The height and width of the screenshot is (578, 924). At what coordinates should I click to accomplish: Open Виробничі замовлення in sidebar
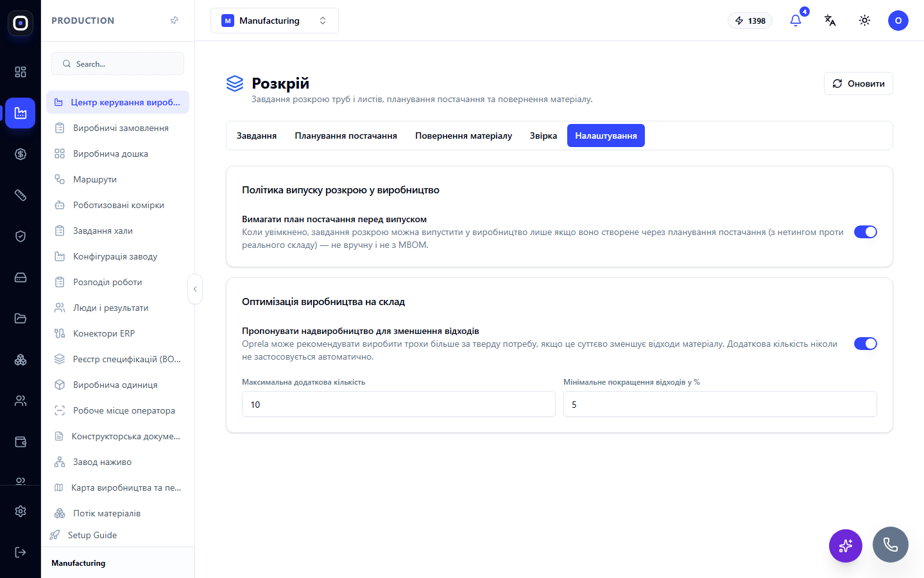[x=117, y=128]
